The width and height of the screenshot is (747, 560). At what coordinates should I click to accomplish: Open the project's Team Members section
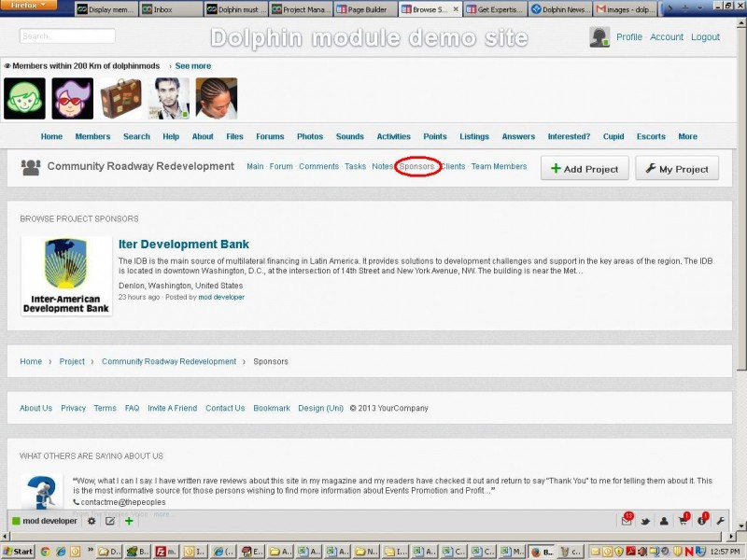click(x=499, y=167)
